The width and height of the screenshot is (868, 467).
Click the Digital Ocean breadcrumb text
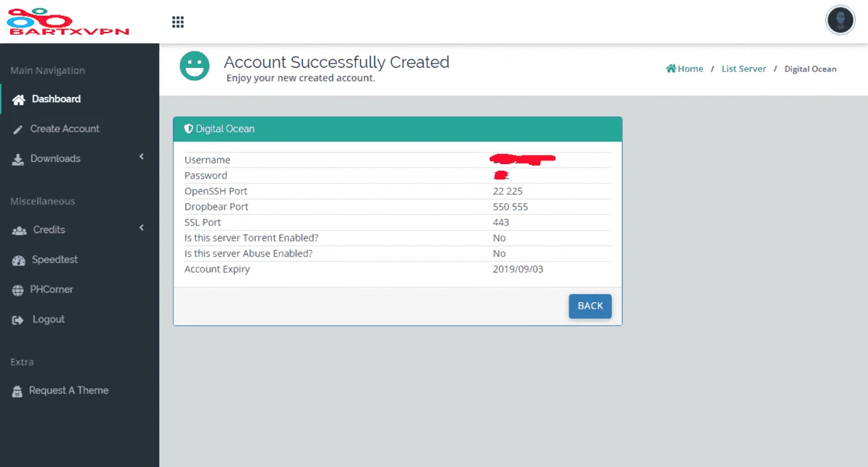click(x=810, y=69)
